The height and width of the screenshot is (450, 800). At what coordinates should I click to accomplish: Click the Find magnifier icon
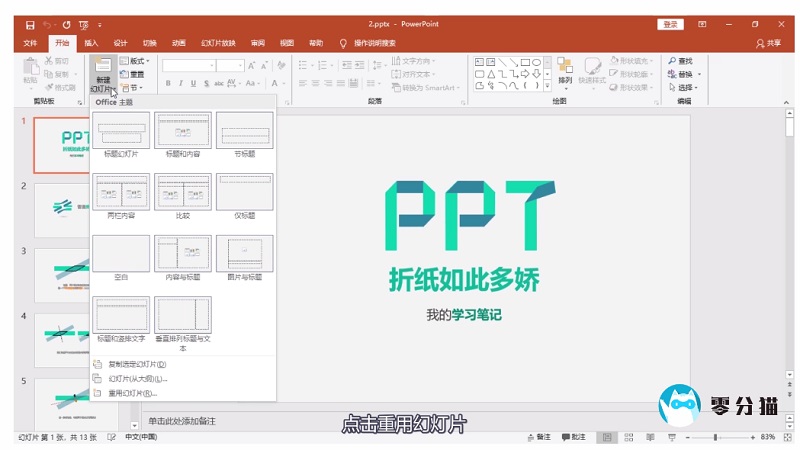673,61
